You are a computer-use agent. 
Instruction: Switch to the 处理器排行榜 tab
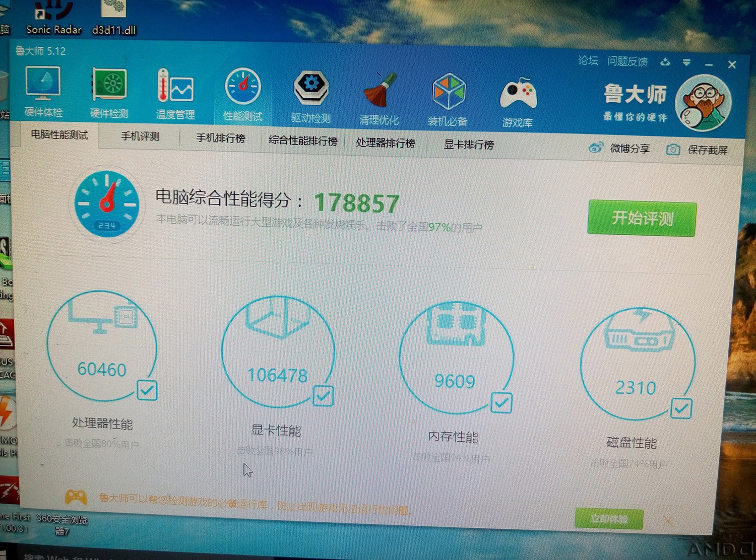click(x=386, y=143)
